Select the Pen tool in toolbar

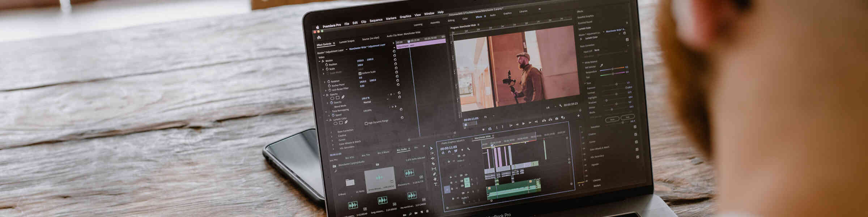tap(434, 174)
